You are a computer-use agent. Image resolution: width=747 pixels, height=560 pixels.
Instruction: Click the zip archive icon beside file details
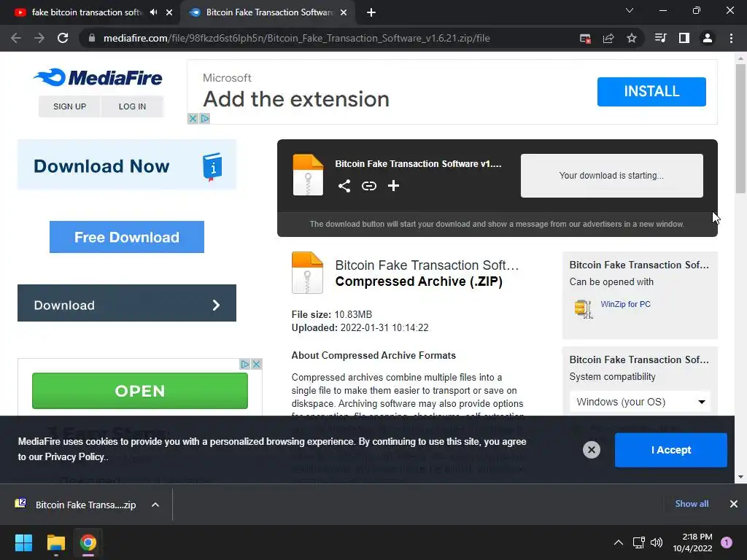coord(307,273)
